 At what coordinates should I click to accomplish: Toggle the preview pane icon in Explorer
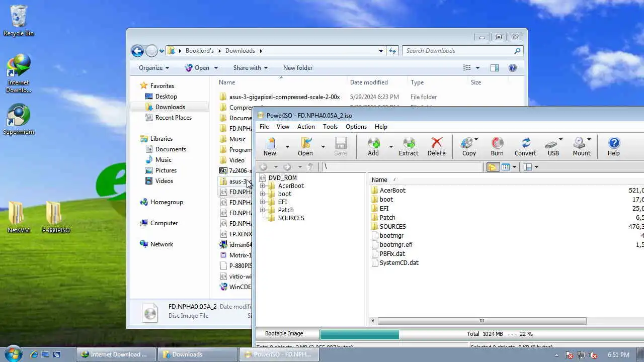[495, 68]
